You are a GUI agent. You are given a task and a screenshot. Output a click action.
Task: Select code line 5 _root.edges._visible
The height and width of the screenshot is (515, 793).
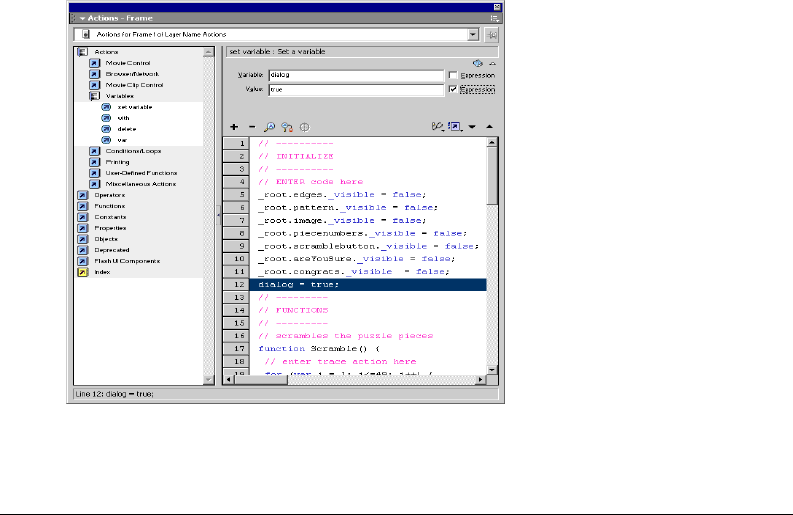pos(342,195)
